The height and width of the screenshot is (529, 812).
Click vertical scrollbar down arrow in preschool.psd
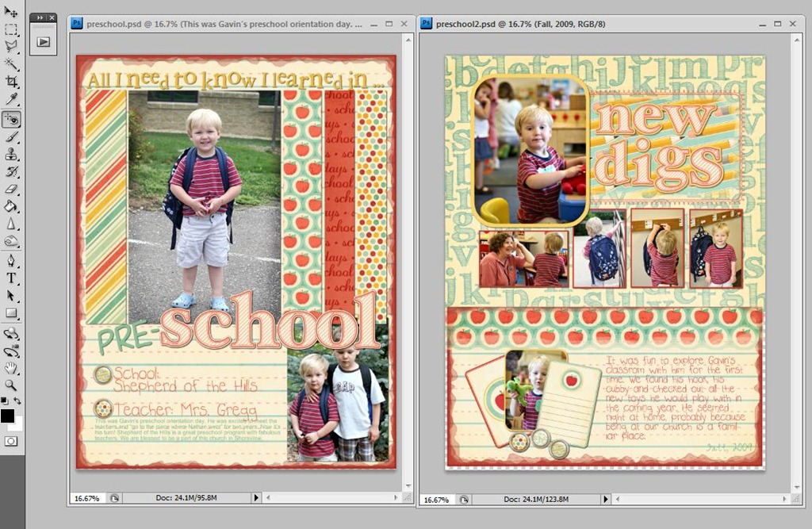[408, 486]
